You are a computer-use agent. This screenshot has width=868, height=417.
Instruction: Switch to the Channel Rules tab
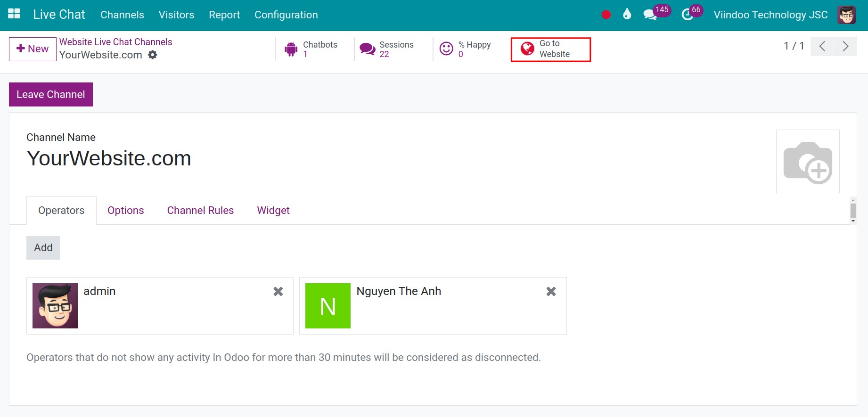coord(200,211)
